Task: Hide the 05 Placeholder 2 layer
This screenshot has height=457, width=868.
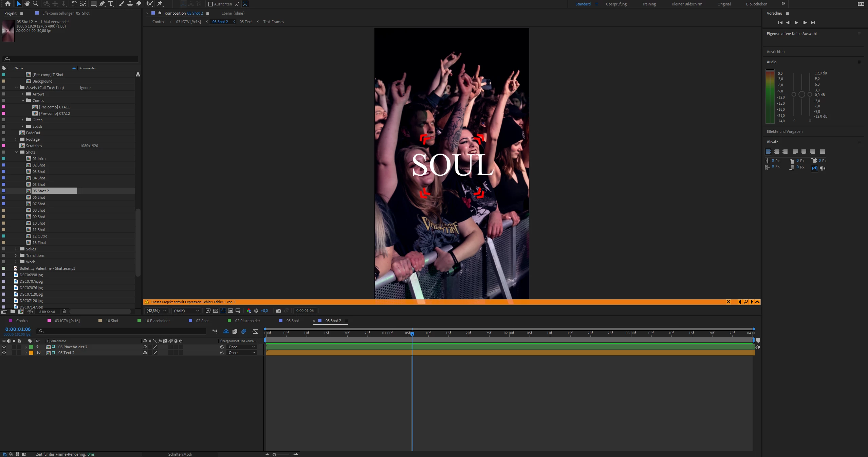Action: [4, 347]
